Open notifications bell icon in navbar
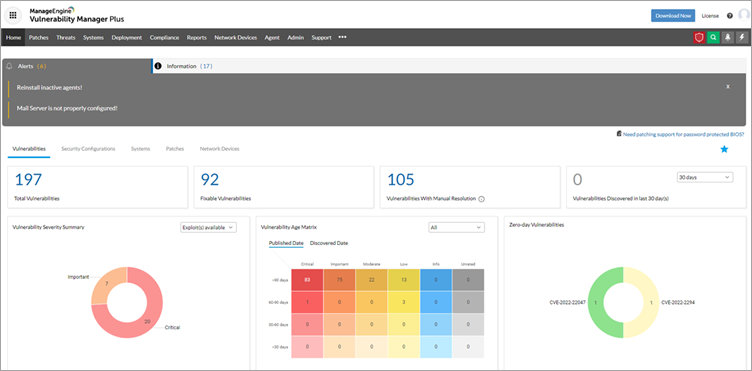 [728, 37]
